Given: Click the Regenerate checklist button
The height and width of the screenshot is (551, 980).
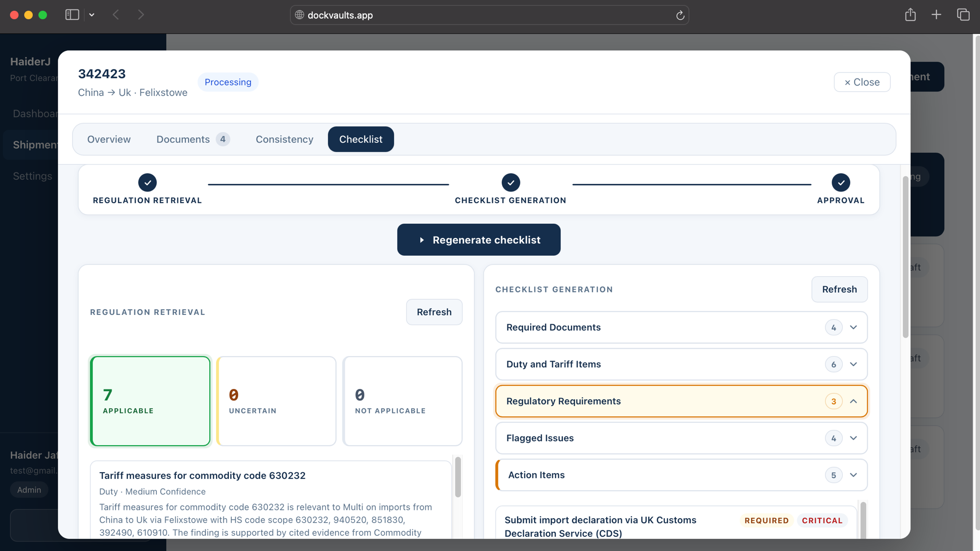Looking at the screenshot, I should pos(479,240).
